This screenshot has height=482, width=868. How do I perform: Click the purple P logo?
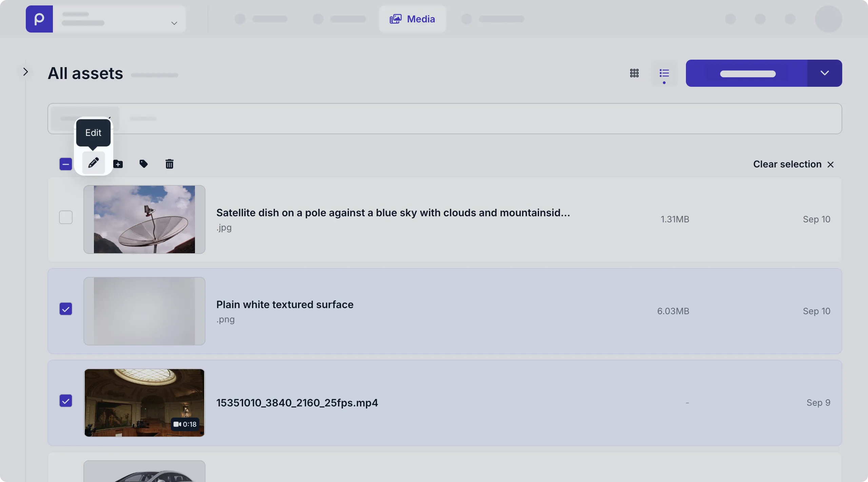coord(39,19)
